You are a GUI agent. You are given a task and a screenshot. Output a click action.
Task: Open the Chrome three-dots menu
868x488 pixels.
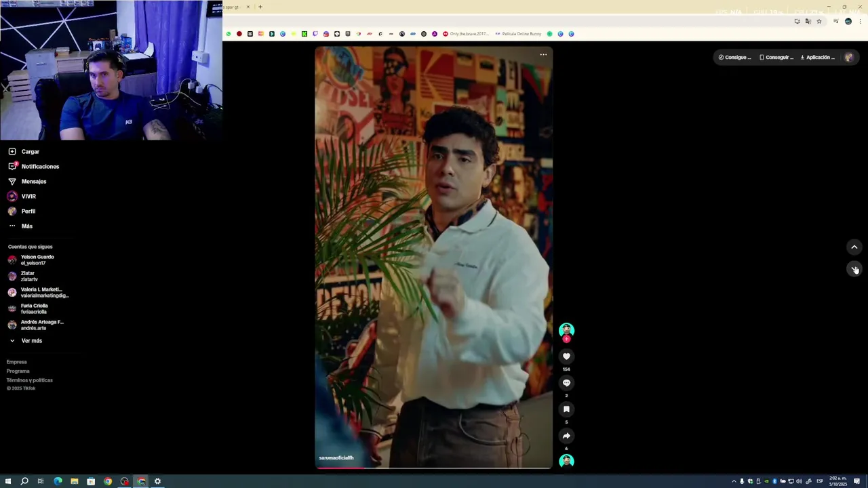860,22
